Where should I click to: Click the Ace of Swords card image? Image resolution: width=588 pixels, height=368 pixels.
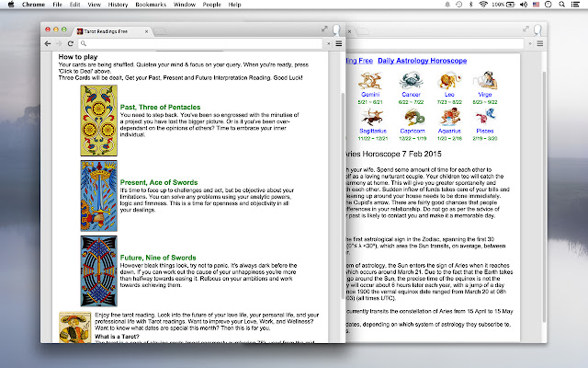tap(98, 196)
